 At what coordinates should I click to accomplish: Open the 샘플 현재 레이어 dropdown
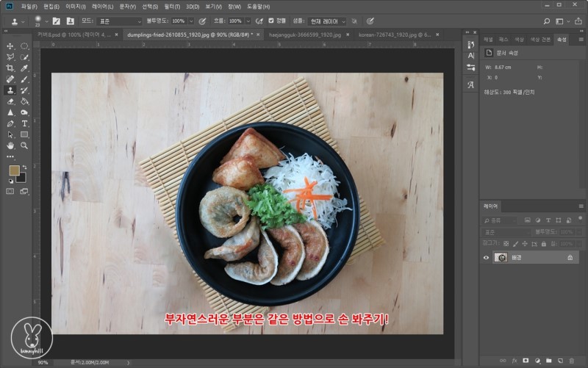(x=329, y=21)
